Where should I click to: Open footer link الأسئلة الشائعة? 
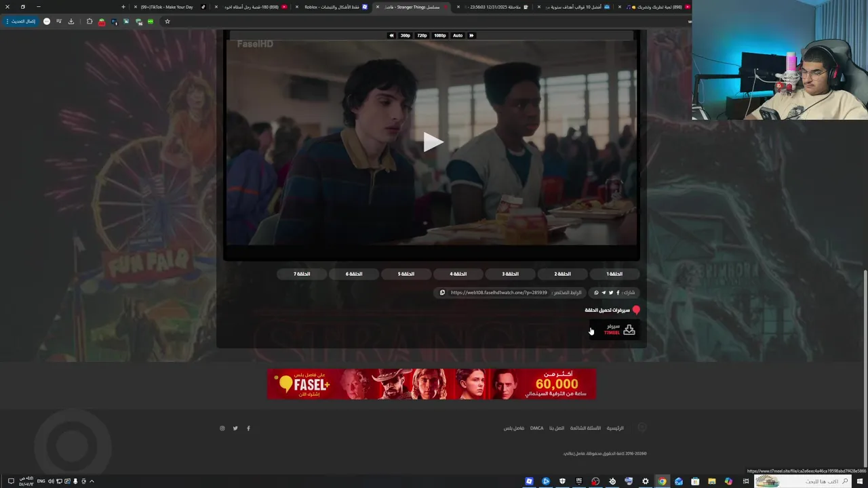[x=585, y=428]
